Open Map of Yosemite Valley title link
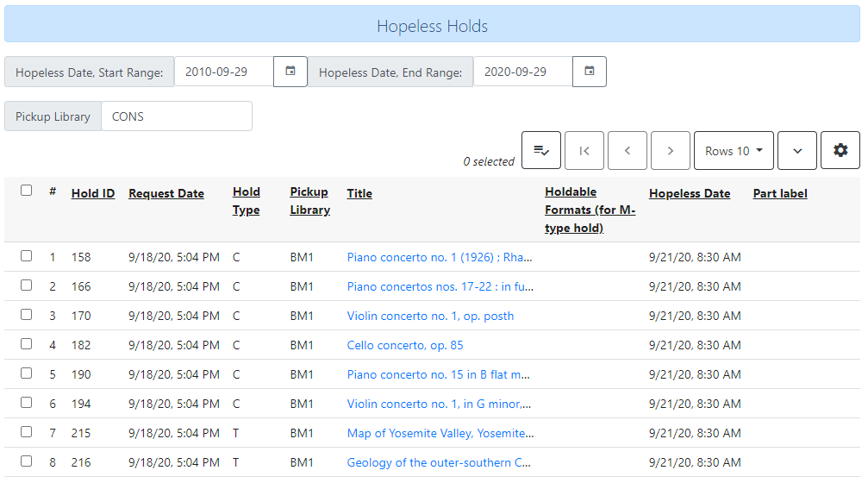This screenshot has width=868, height=483. (x=440, y=433)
